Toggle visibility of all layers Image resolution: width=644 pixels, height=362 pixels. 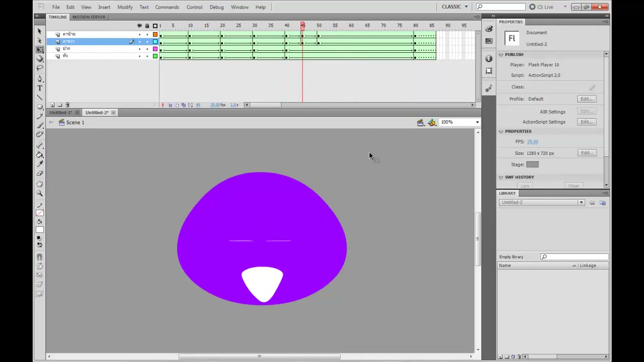(x=139, y=26)
